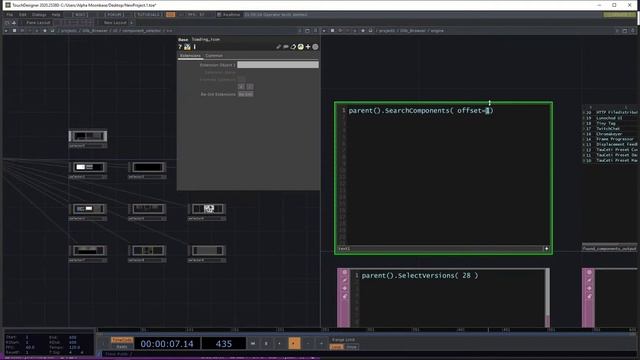640x360 pixels.
Task: Click the orange Play button
Action: (x=294, y=344)
